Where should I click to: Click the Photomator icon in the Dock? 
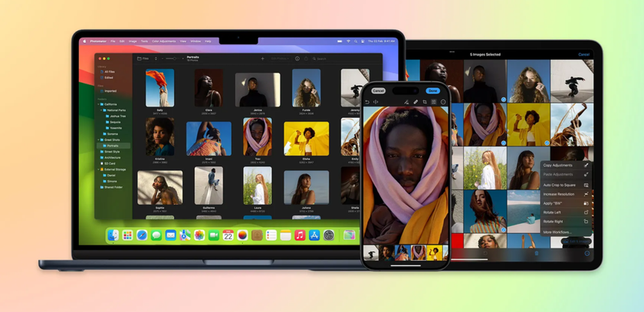coord(242,235)
